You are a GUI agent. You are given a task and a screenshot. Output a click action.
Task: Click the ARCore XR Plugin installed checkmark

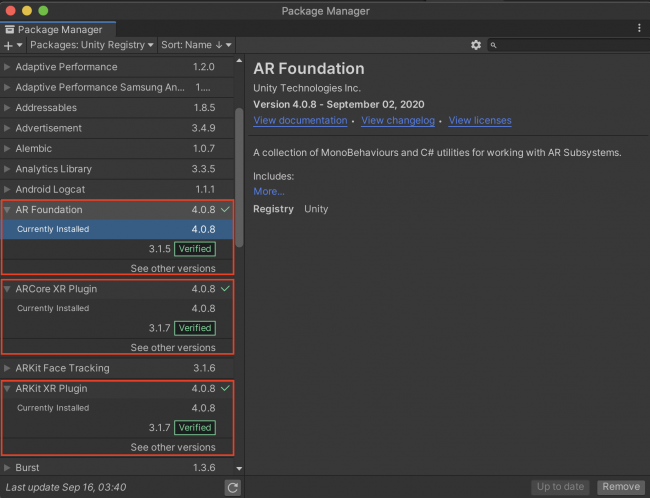pyautogui.click(x=226, y=289)
